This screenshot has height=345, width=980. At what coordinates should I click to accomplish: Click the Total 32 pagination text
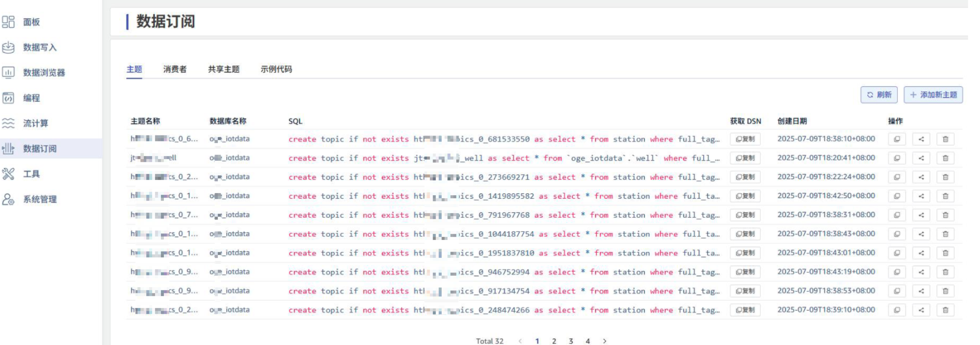[x=490, y=341]
